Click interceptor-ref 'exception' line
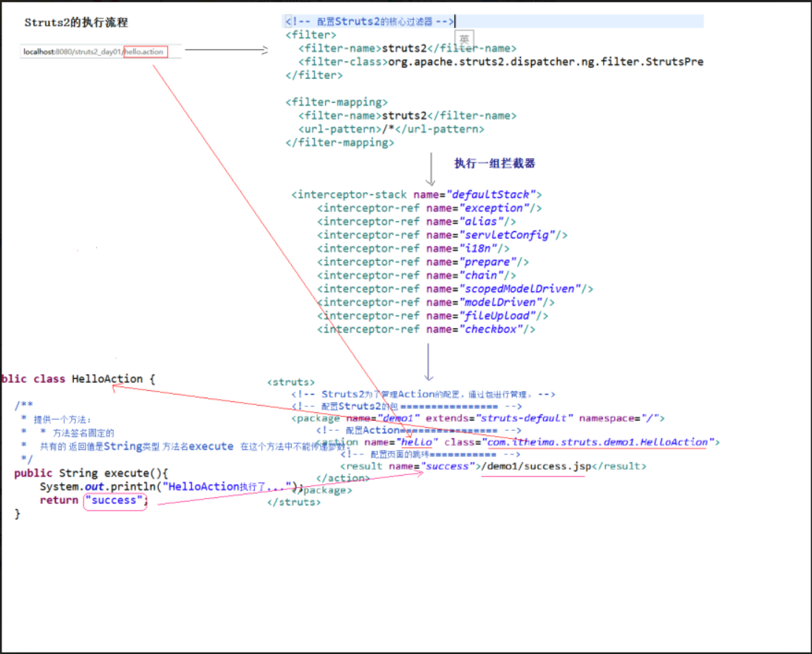The image size is (812, 654). coord(429,208)
